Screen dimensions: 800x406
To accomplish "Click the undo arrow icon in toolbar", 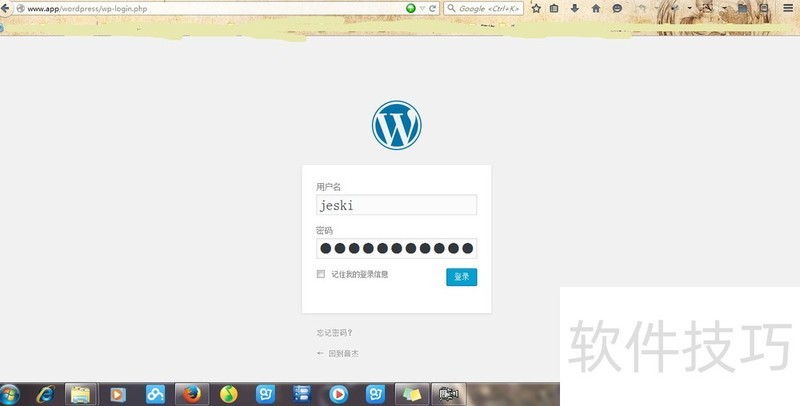I will [x=642, y=9].
